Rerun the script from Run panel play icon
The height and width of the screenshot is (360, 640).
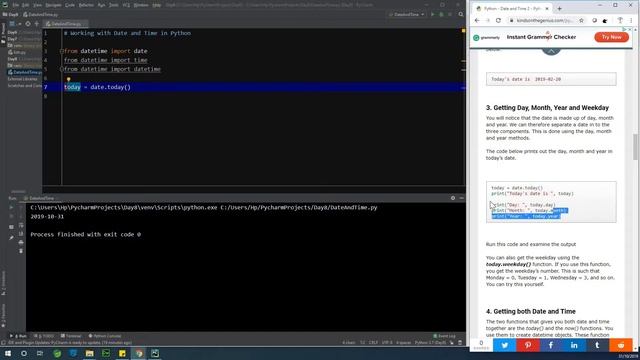(x=11, y=207)
